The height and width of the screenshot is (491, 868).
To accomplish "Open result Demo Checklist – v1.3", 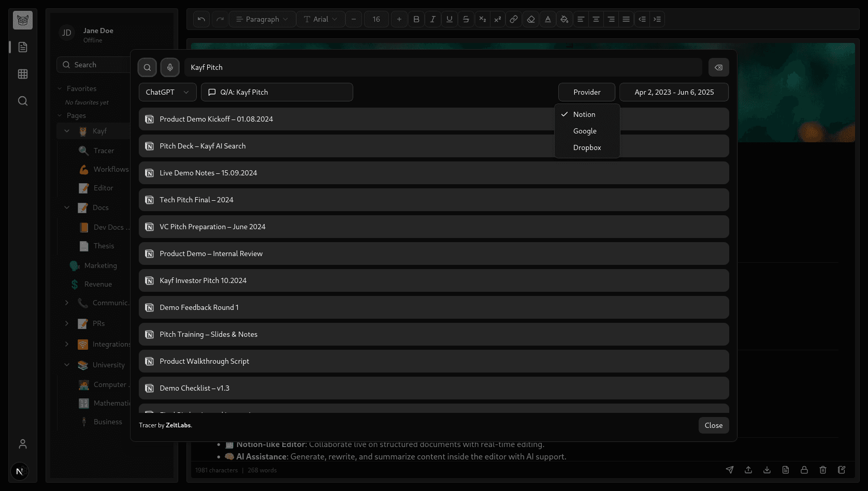I will click(434, 388).
